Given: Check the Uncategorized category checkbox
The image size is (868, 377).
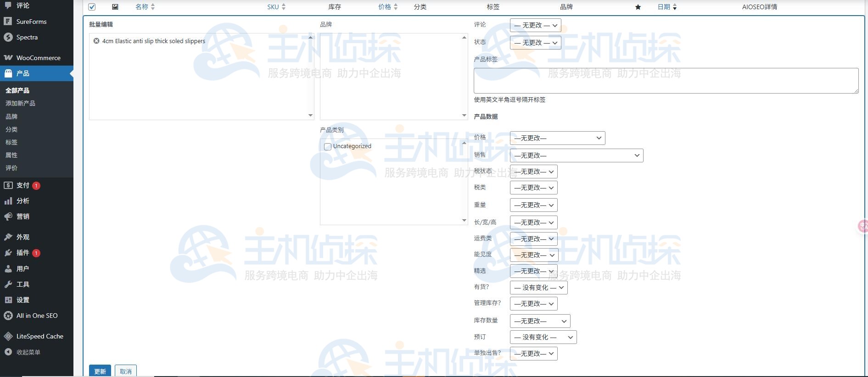Looking at the screenshot, I should [x=328, y=147].
